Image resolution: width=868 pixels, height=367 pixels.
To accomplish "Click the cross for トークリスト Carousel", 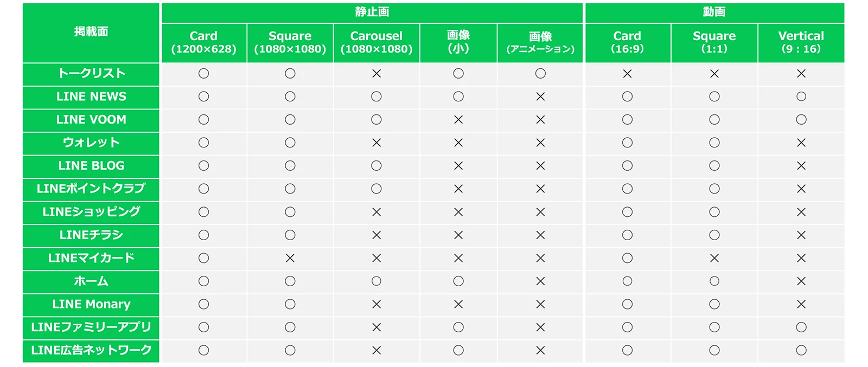I will (376, 74).
